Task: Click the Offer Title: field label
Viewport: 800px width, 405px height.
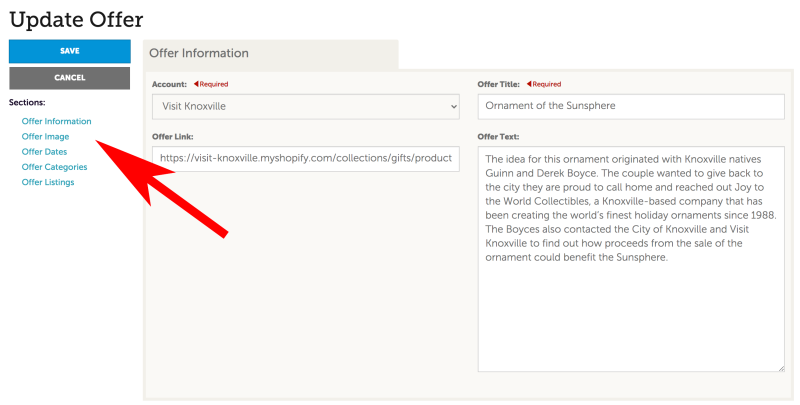Action: [x=498, y=84]
